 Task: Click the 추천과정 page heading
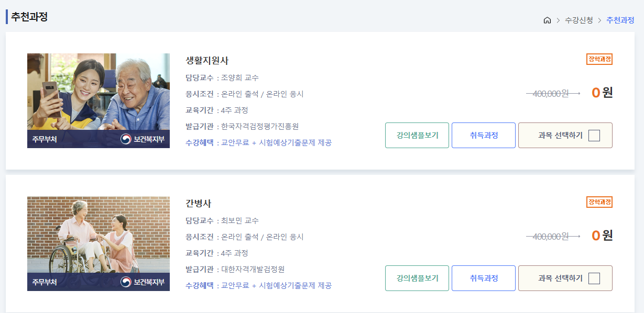tap(29, 17)
